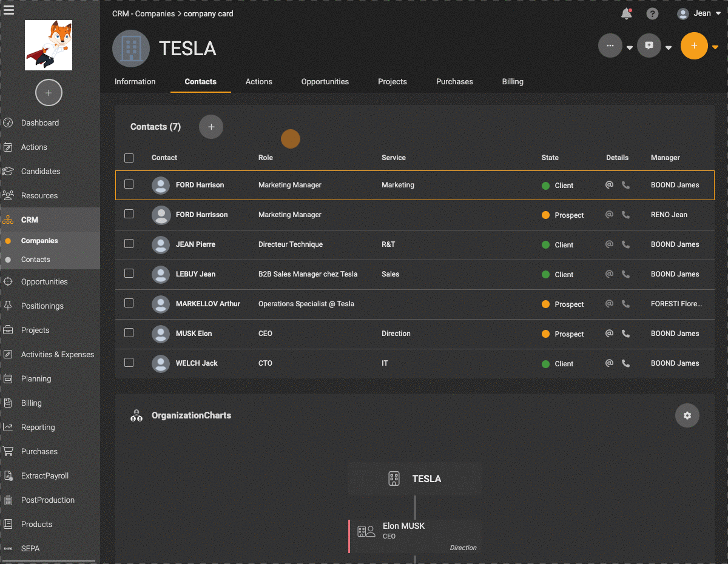728x564 pixels.
Task: Click phone icon for MUSK Elon
Action: click(625, 334)
